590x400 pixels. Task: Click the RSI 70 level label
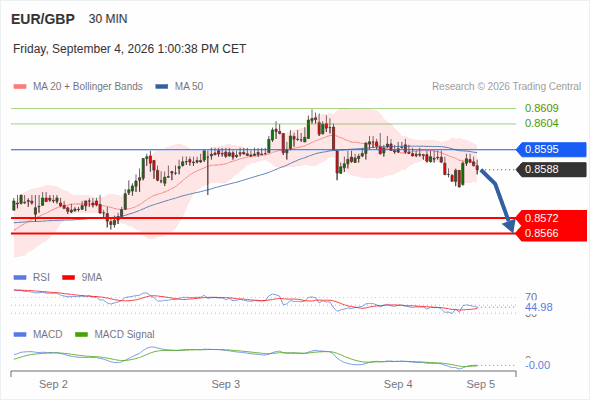531,297
